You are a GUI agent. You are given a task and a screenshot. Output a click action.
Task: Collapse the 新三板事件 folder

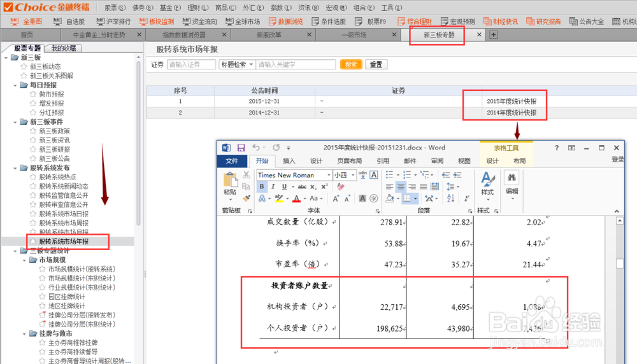click(x=15, y=122)
